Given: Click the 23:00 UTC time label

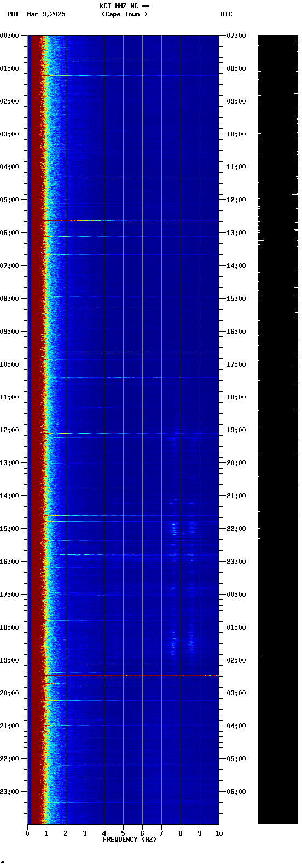Looking at the screenshot, I should 236,562.
